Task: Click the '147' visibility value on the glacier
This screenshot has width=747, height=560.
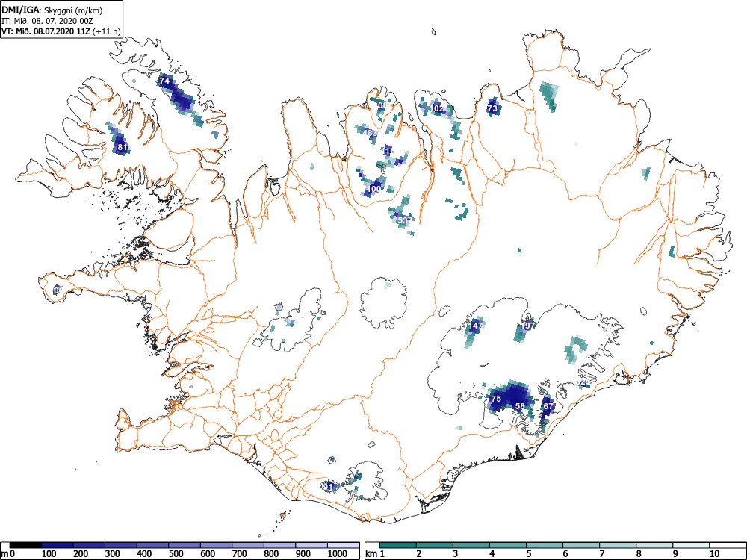Action: pos(475,326)
